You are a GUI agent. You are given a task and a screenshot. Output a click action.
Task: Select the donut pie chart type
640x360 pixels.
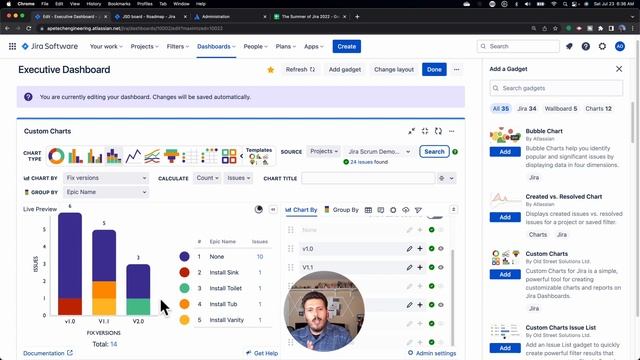coord(56,156)
